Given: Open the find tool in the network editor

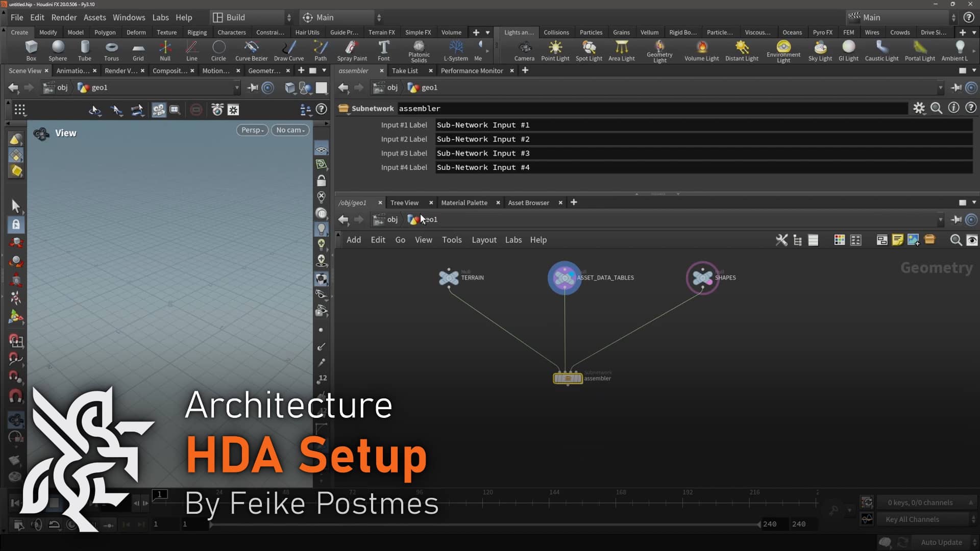Looking at the screenshot, I should 955,240.
